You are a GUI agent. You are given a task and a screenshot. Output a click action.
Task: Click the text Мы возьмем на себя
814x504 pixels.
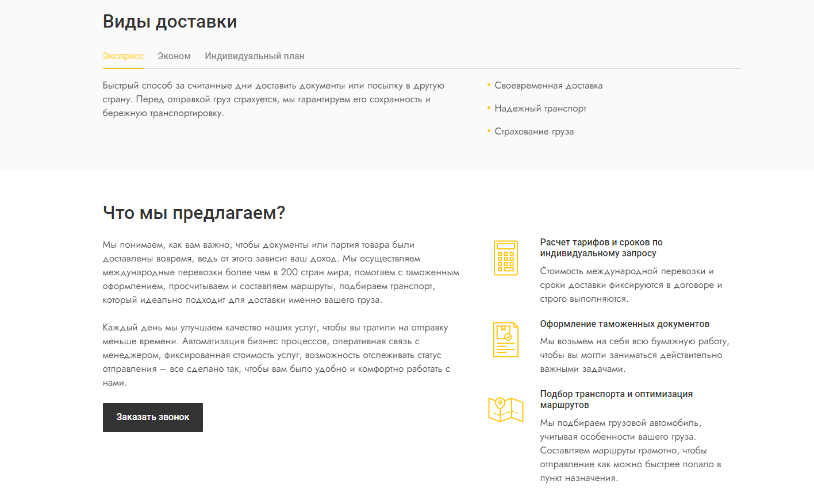point(635,355)
